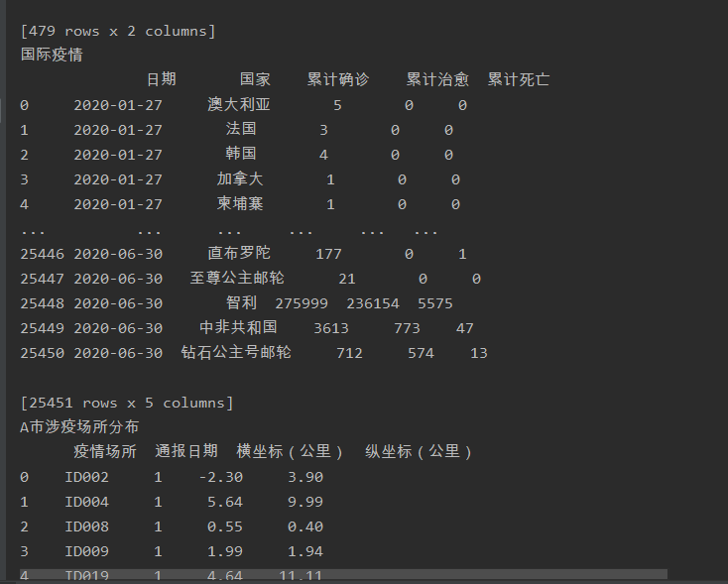Image resolution: width=728 pixels, height=584 pixels.
Task: Click the confirmed count 4 for 韩国
Action: point(323,155)
